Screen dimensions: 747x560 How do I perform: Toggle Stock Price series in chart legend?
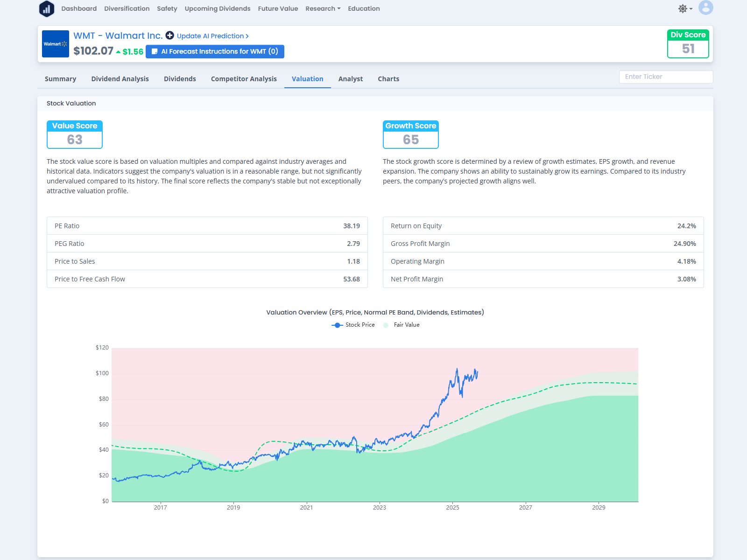353,325
